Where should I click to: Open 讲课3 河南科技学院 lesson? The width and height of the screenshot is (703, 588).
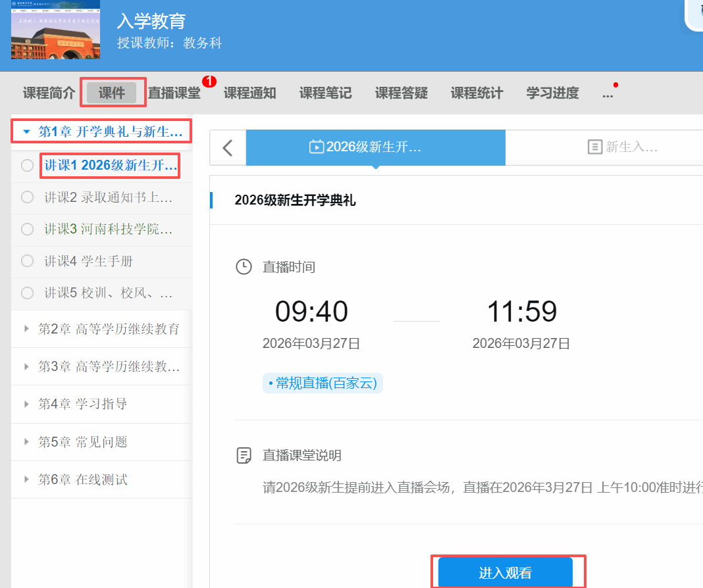coord(109,229)
